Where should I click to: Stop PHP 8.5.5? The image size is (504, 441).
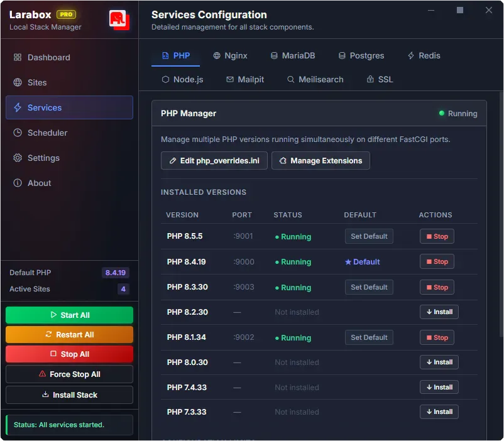437,236
